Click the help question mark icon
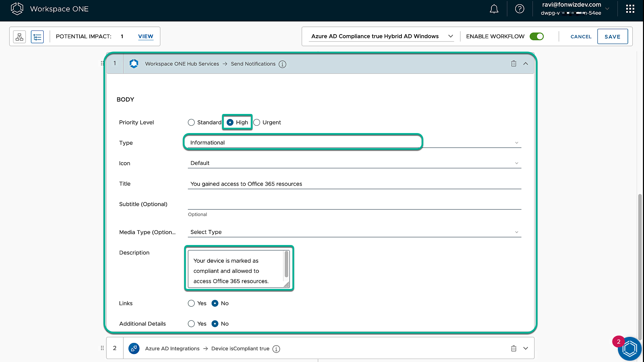 [520, 9]
